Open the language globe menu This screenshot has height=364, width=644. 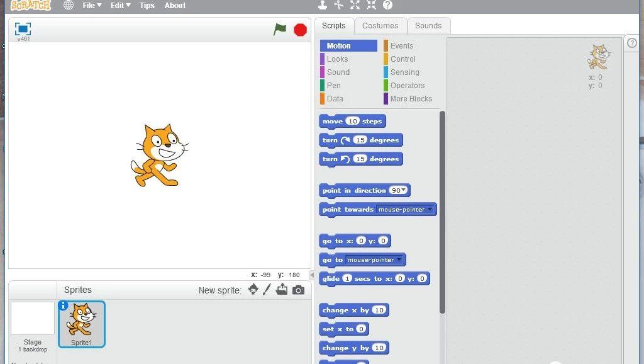[68, 6]
